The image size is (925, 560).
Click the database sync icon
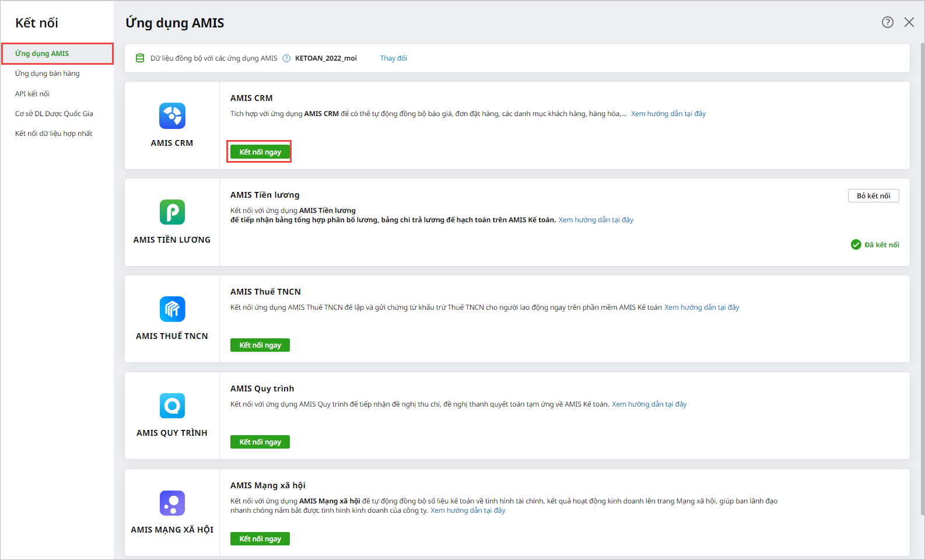140,58
